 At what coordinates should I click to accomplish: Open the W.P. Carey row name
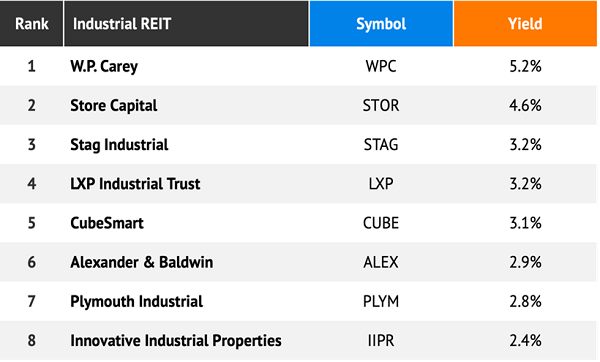pyautogui.click(x=104, y=67)
